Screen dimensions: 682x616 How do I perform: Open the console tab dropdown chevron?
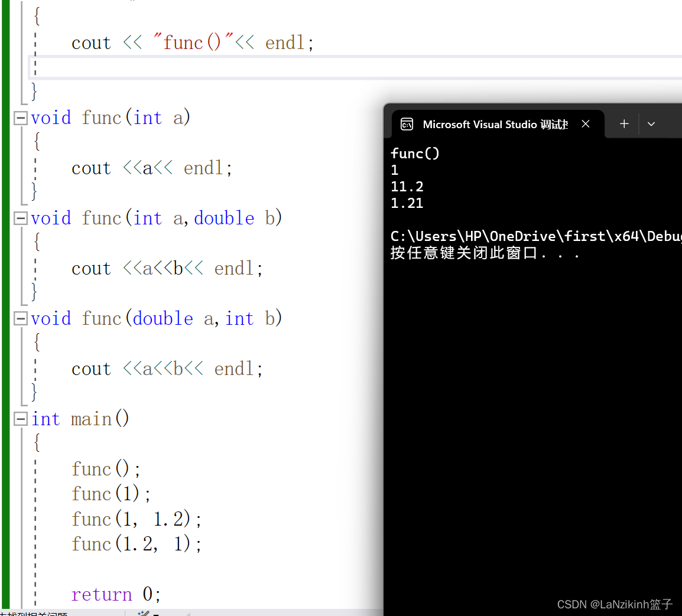click(651, 124)
